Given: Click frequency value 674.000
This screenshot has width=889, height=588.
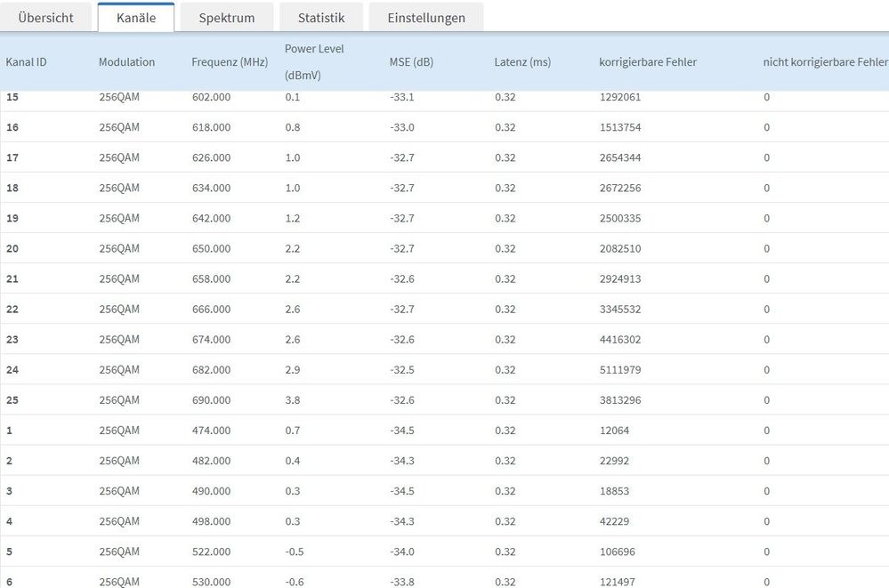Looking at the screenshot, I should [211, 340].
